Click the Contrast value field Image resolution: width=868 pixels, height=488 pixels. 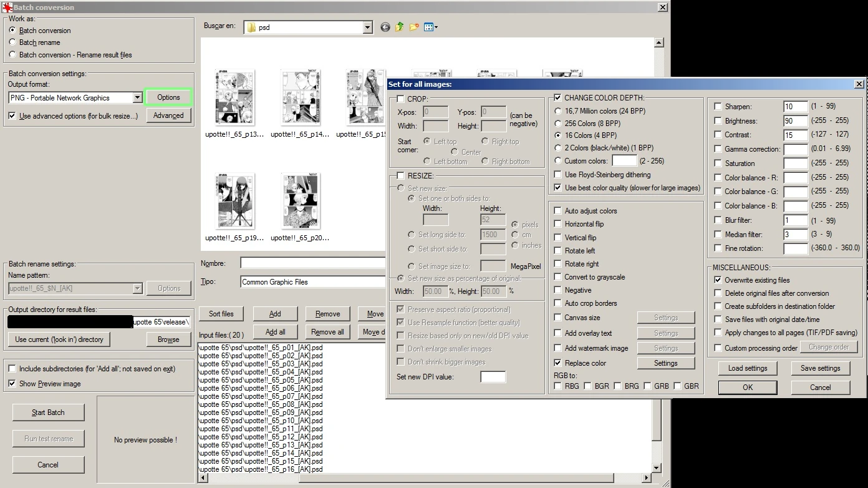(796, 135)
